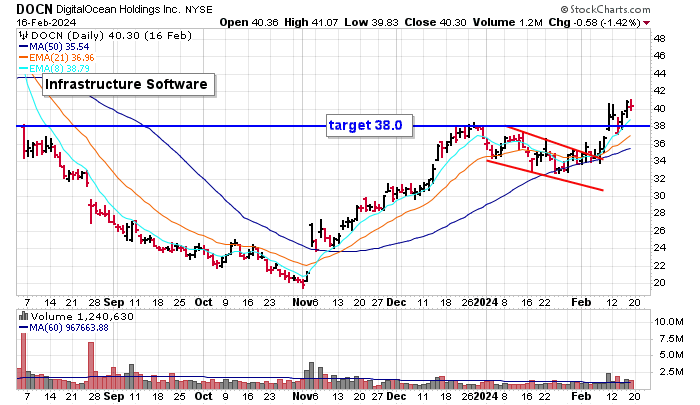Click the lower red channel trendline
Image resolution: width=700 pixels, height=405 pixels.
click(x=545, y=175)
